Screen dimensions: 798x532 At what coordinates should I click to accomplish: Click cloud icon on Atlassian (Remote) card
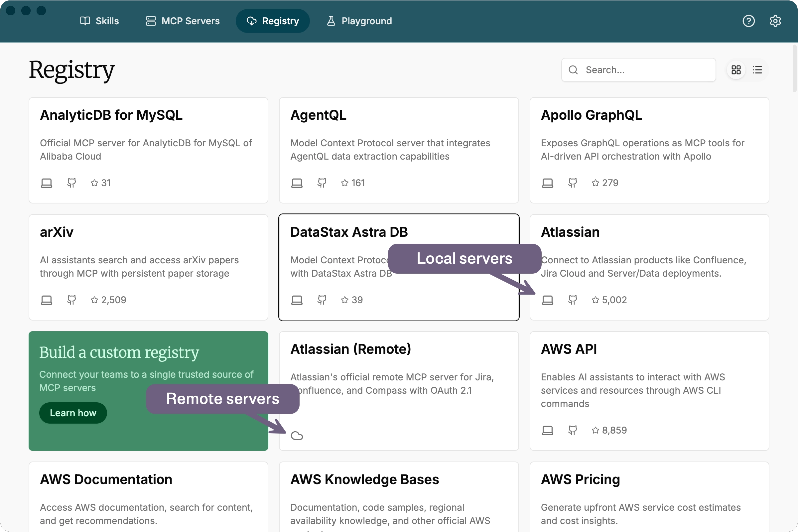point(297,436)
